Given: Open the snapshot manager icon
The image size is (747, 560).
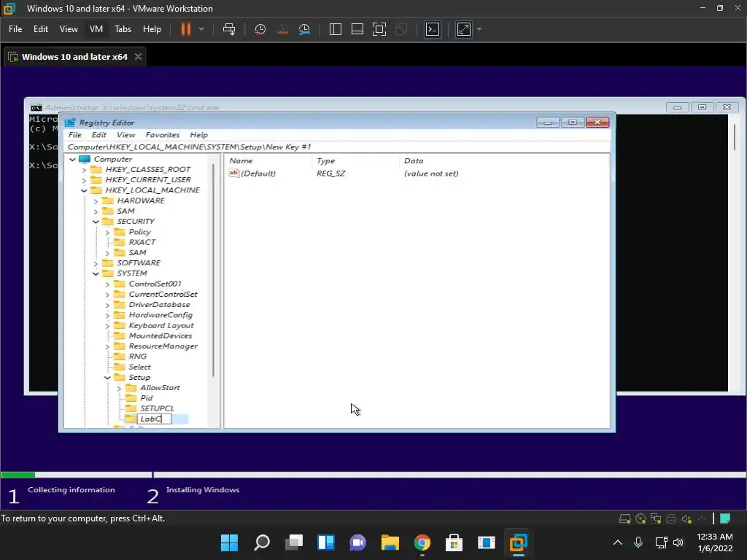Looking at the screenshot, I should tap(304, 29).
